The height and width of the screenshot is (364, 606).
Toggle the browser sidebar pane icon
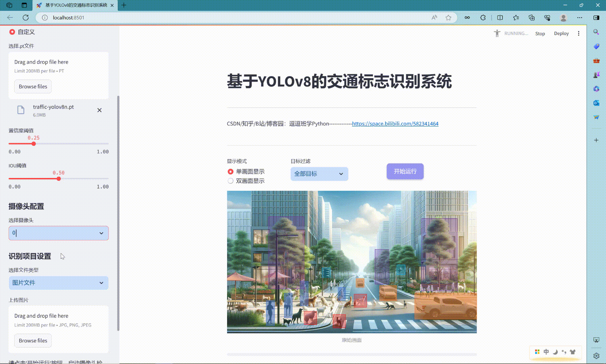tap(596, 18)
